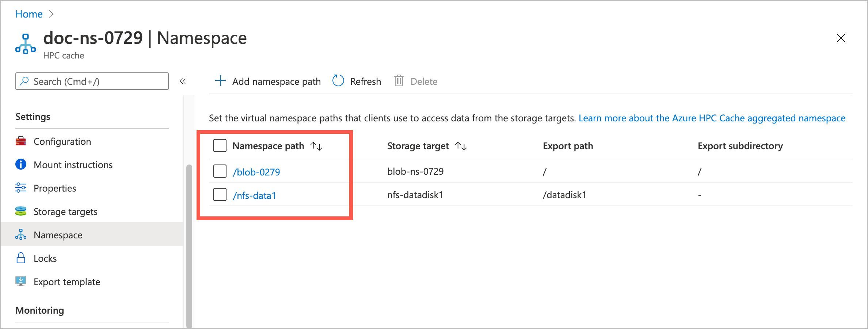Sort table by Storage target
Screen dimensions: 868x329
point(461,146)
